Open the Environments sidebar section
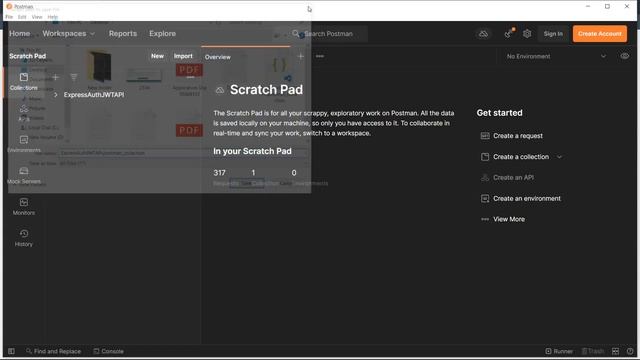 coord(24,144)
